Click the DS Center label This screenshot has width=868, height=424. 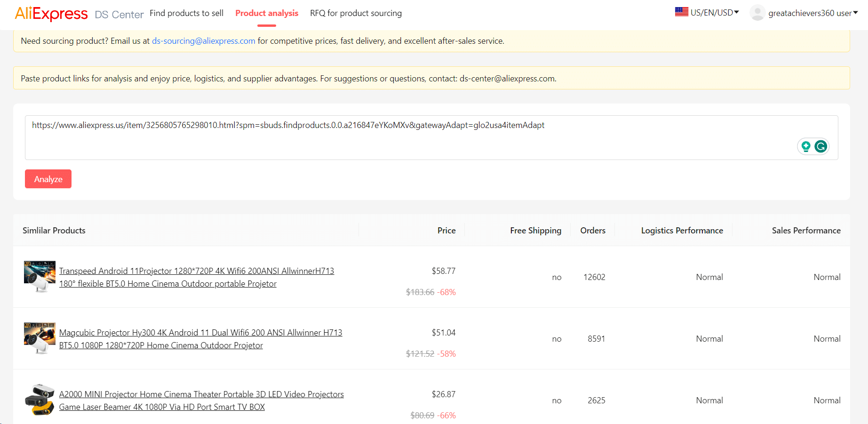click(119, 15)
